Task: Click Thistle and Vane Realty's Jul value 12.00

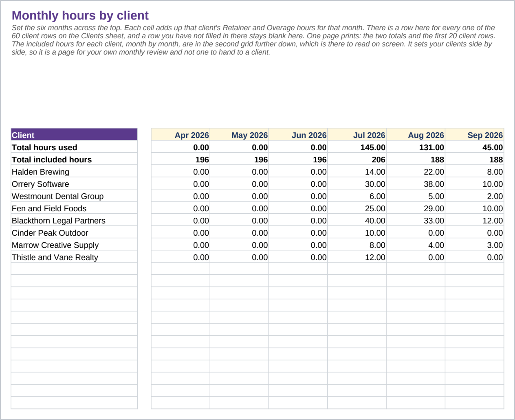Action: pyautogui.click(x=357, y=257)
